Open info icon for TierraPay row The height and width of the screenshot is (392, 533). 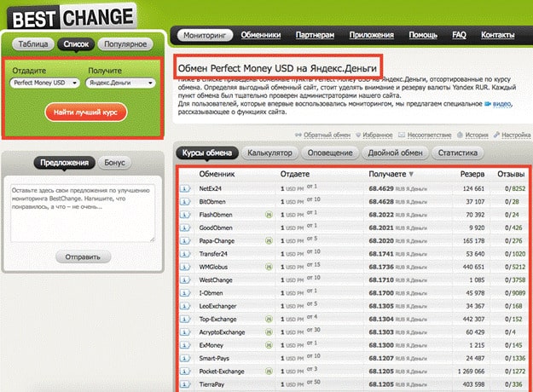185,384
